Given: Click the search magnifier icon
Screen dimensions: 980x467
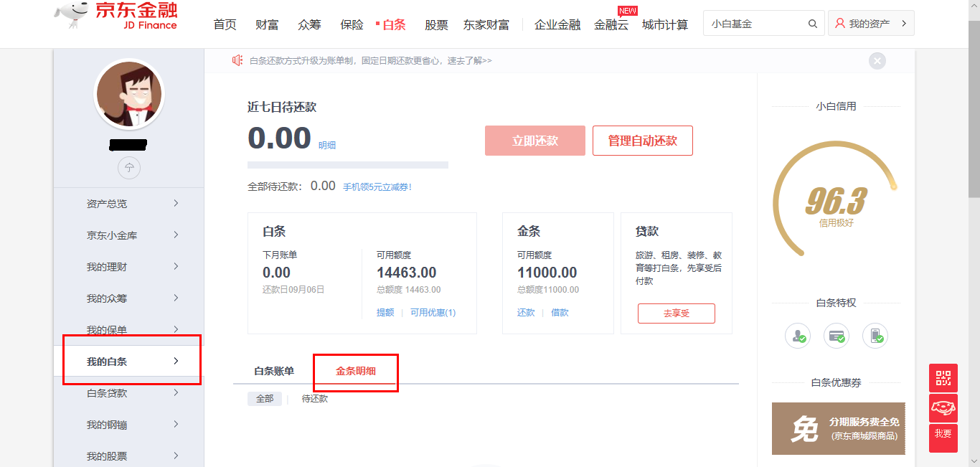Looking at the screenshot, I should 813,24.
